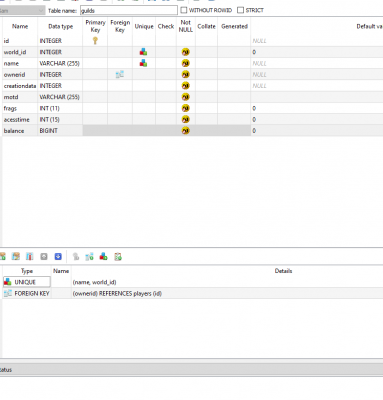Screen dimensions: 383x400
Task: Click the blue move constraint down icon
Action: click(58, 256)
